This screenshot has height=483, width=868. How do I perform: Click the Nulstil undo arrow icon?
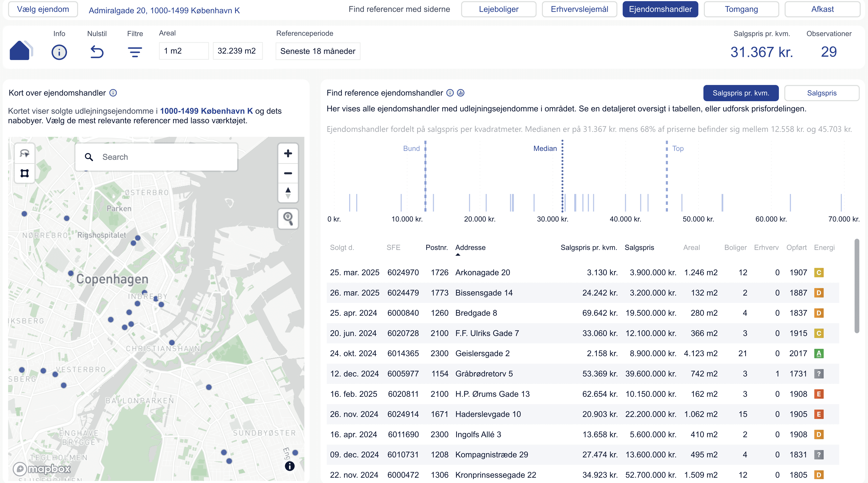pyautogui.click(x=97, y=52)
